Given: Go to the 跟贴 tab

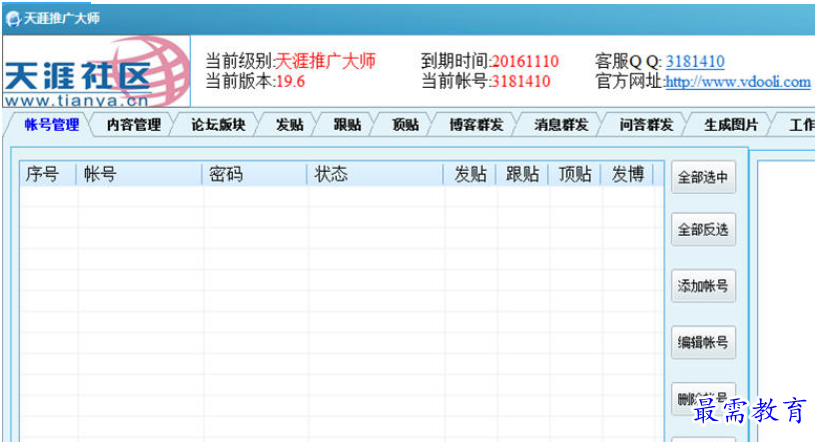Looking at the screenshot, I should tap(347, 125).
